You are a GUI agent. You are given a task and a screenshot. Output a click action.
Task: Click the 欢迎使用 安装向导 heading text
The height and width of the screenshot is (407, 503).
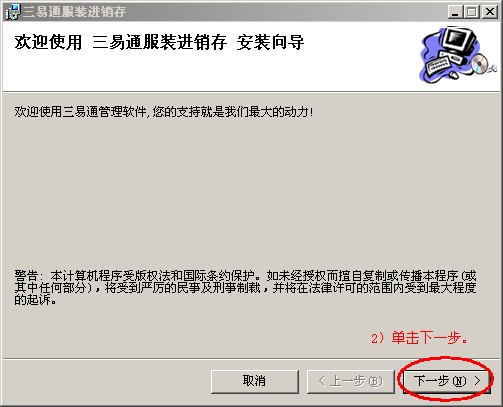click(159, 42)
